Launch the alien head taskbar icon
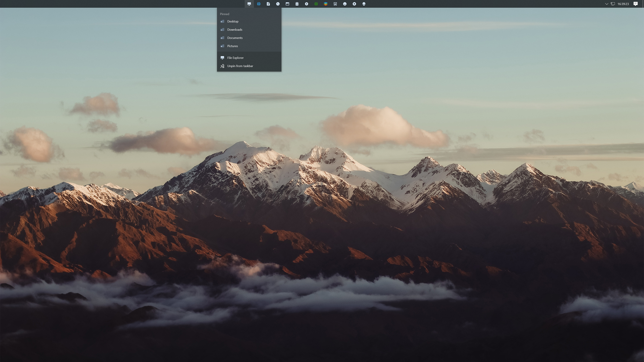 point(364,4)
